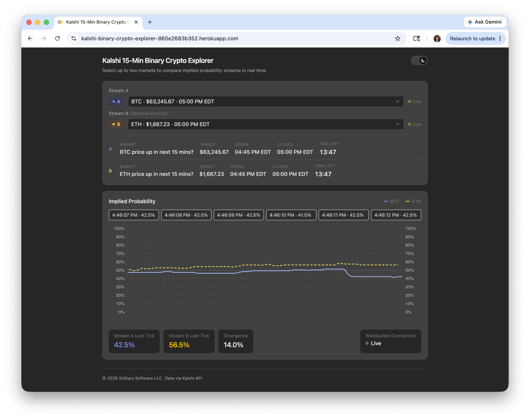Click the Live status beside Stream A
The width and height of the screenshot is (530, 420).
tap(414, 101)
